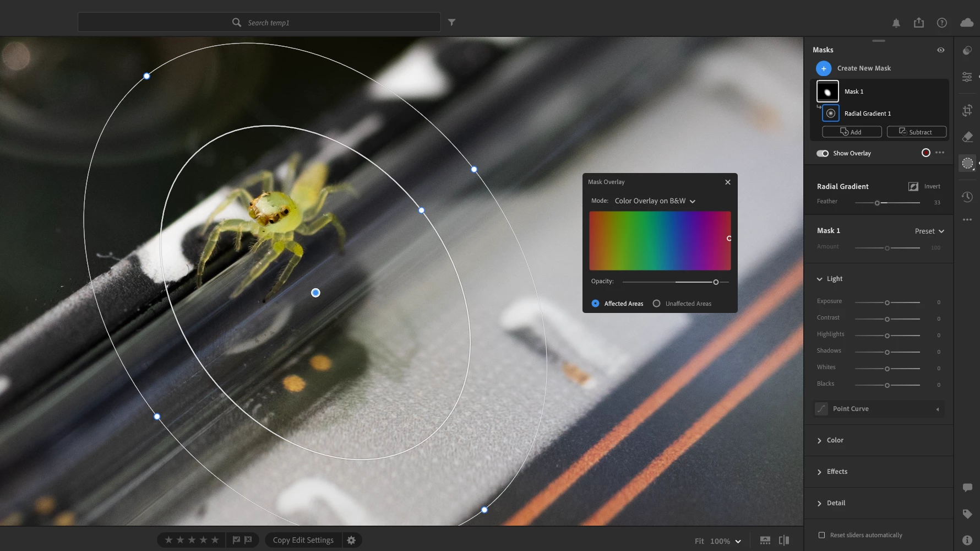Open the Edit sliders panel icon
980x551 pixels.
coord(967,77)
